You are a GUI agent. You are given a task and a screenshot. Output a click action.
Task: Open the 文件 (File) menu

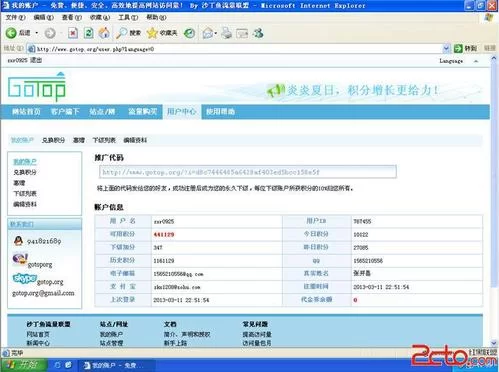15,17
